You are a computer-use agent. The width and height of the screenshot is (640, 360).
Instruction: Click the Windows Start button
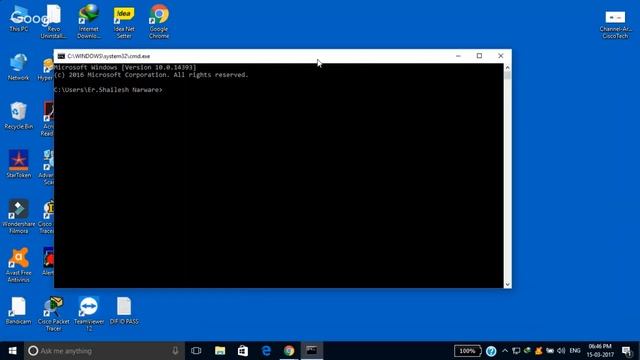pos(12,351)
